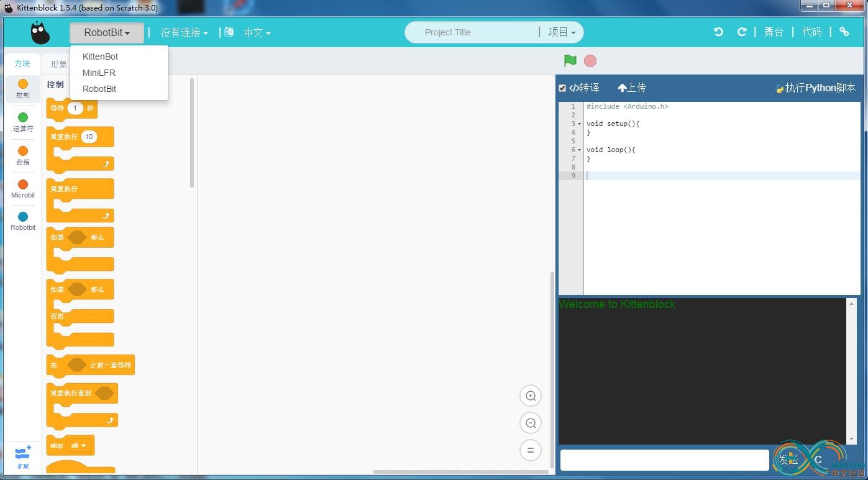
Task: Click the block palette vertical scrollbar
Action: tap(192, 132)
